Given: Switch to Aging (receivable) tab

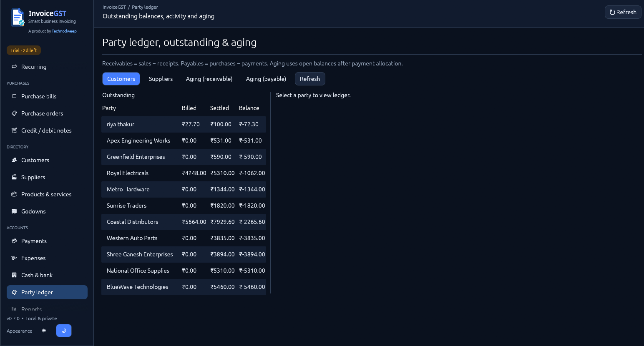Looking at the screenshot, I should coord(209,79).
